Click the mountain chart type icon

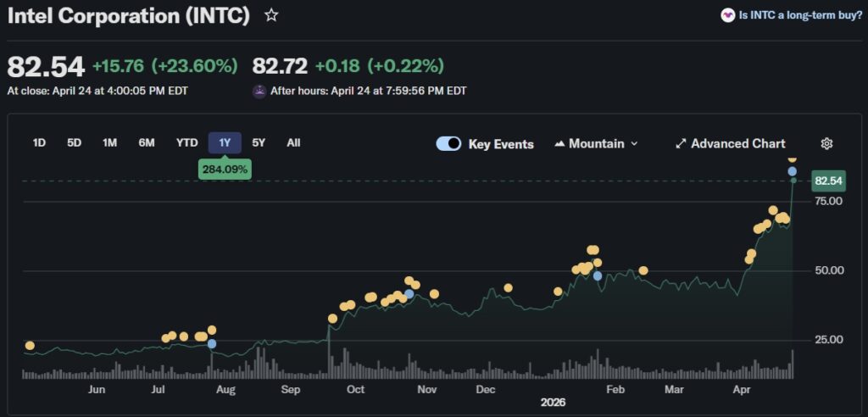(x=559, y=144)
